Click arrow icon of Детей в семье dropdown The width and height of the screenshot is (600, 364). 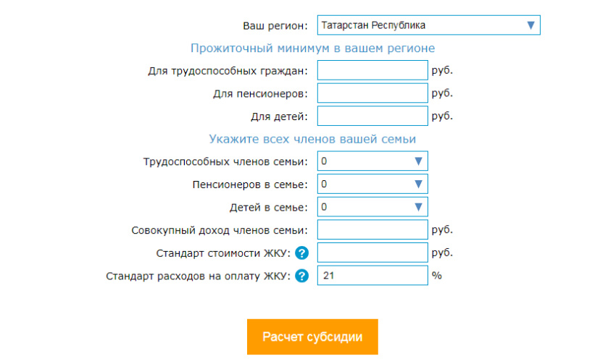tap(418, 207)
